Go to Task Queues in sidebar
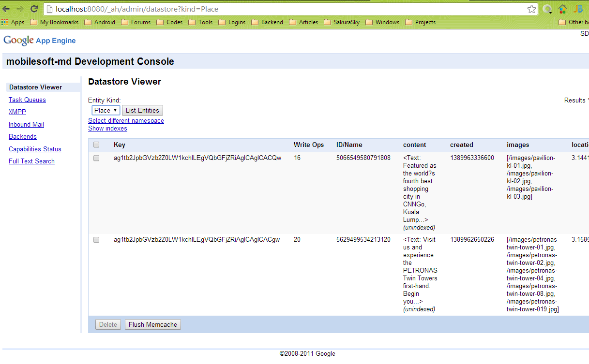Image resolution: width=589 pixels, height=364 pixels. [x=27, y=100]
